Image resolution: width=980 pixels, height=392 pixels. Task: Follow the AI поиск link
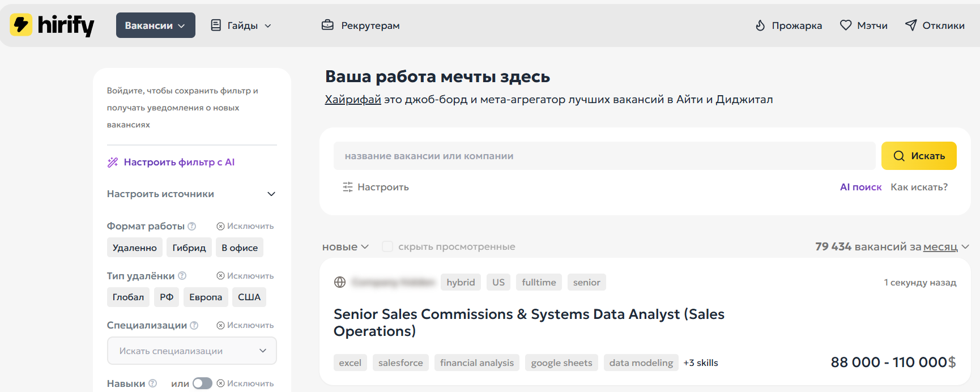(860, 187)
